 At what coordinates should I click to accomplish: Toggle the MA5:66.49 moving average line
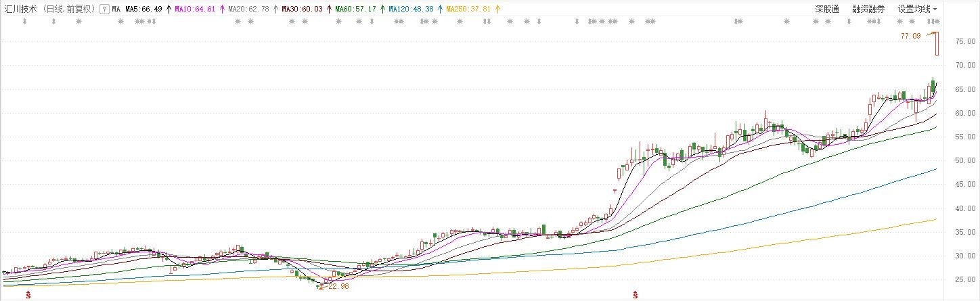144,9
